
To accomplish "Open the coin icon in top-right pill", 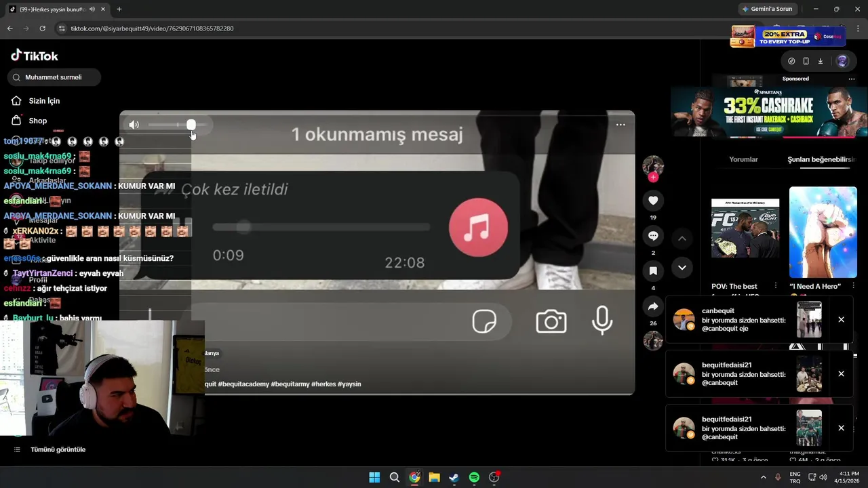I will (x=791, y=61).
